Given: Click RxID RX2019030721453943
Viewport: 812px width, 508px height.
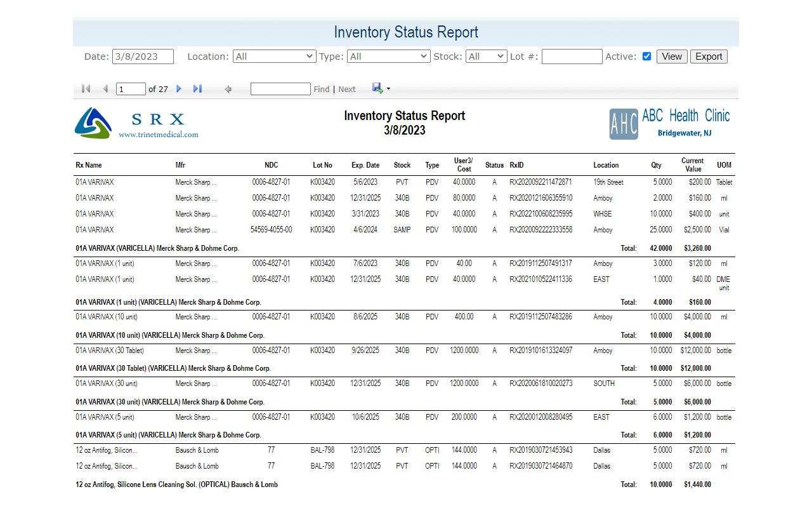Looking at the screenshot, I should coord(540,450).
